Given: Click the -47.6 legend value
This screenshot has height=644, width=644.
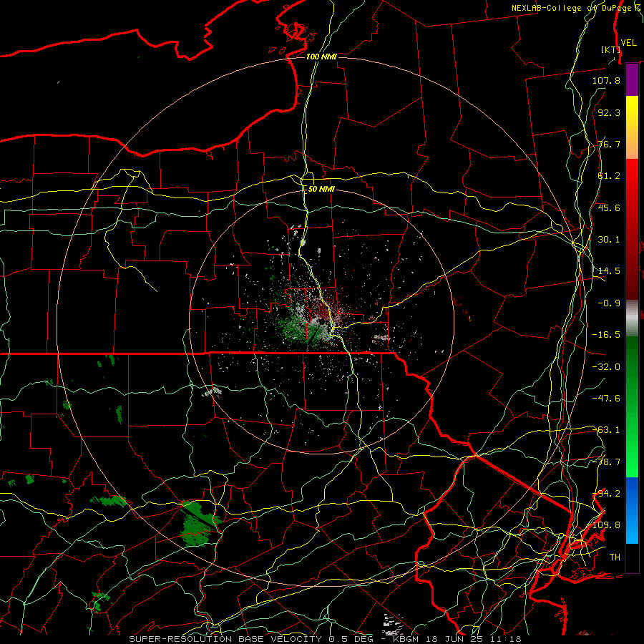Looking at the screenshot, I should (x=606, y=399).
